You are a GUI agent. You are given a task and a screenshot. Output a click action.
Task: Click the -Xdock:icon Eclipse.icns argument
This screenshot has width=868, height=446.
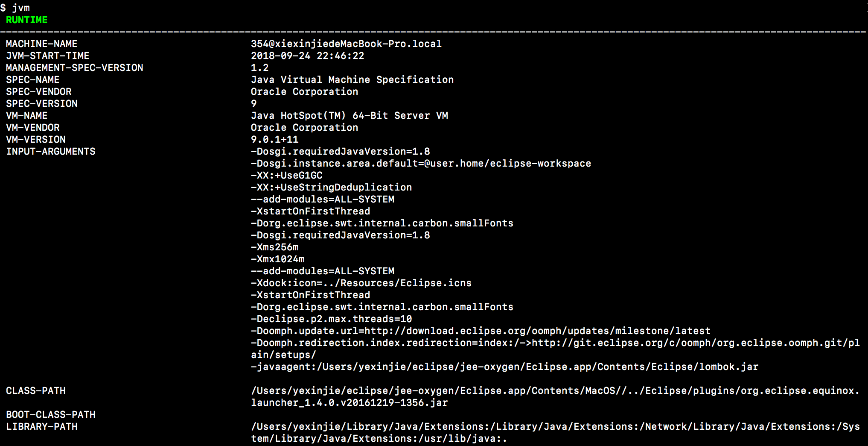tap(361, 283)
